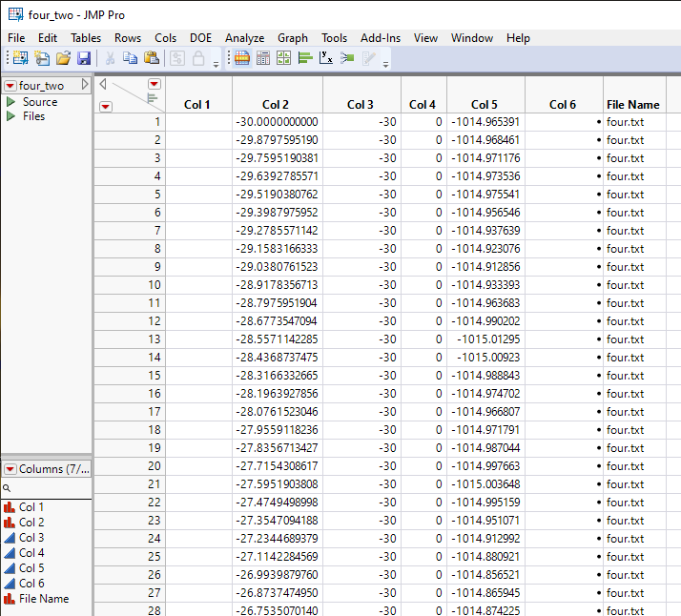Select the File Name column header
This screenshot has width=681, height=616.
632,104
